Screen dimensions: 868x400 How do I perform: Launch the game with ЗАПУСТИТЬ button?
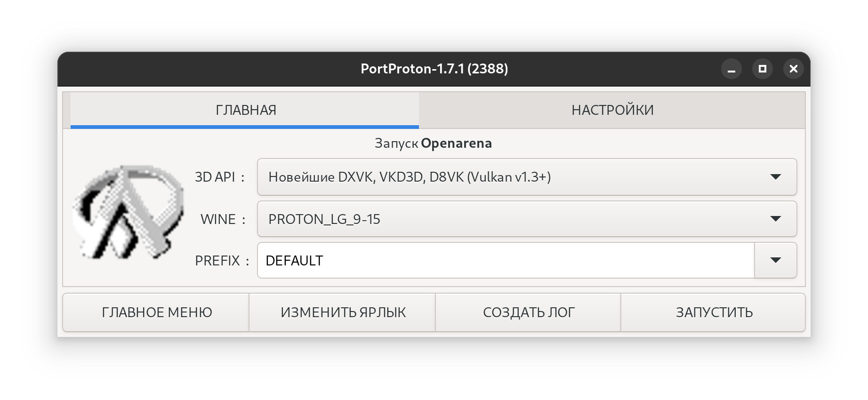pyautogui.click(x=714, y=312)
